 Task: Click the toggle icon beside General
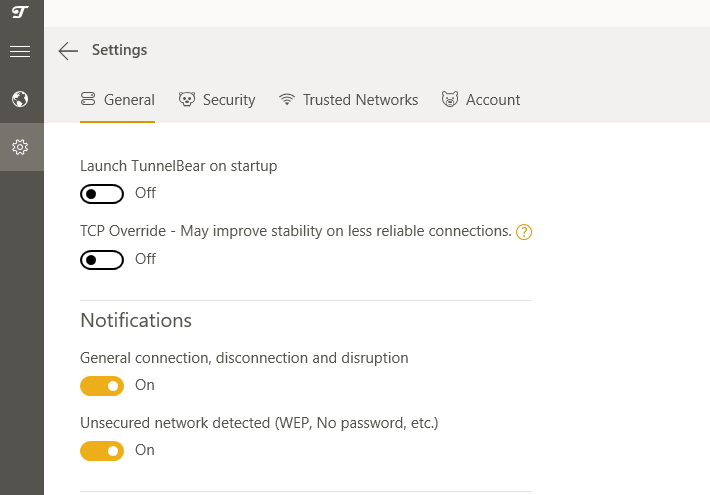pos(88,99)
